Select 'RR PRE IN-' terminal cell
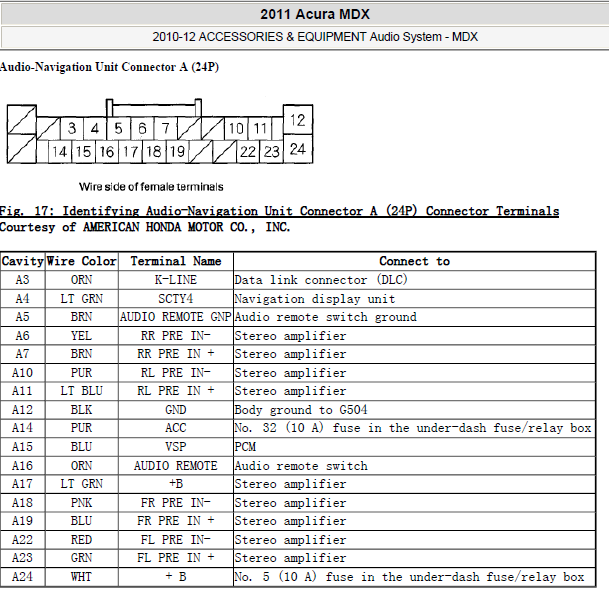The width and height of the screenshot is (609, 603). click(176, 336)
